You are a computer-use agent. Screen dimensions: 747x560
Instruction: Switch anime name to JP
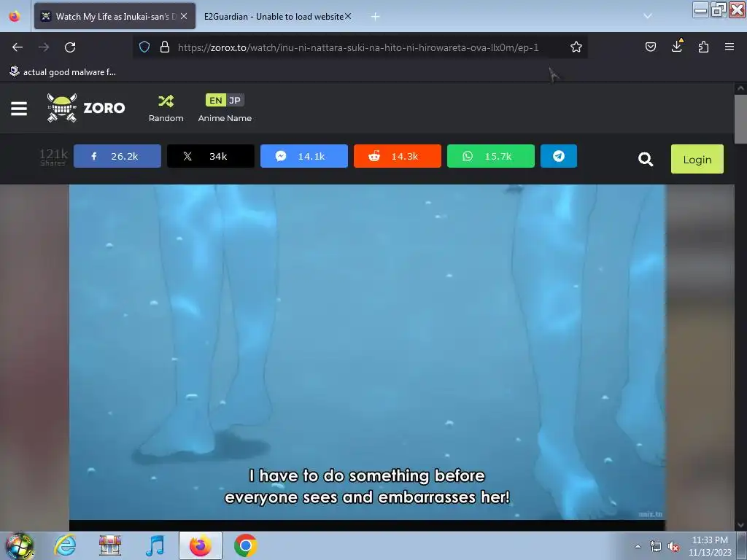[235, 100]
